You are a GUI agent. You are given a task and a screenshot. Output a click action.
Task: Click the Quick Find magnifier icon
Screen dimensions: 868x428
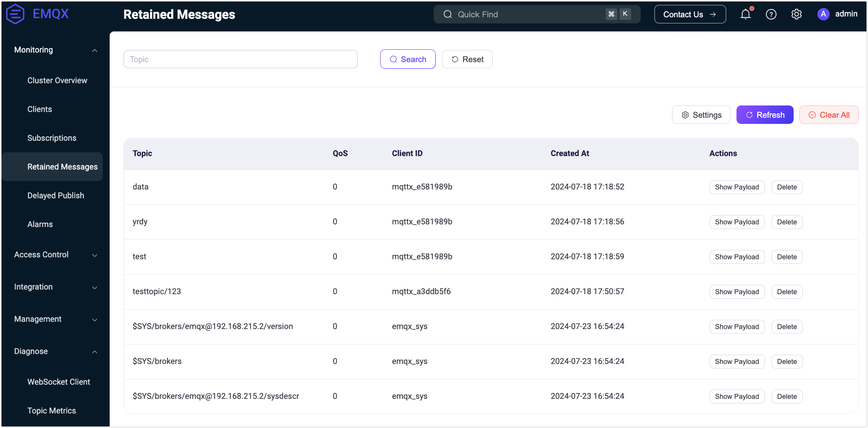[x=447, y=15]
